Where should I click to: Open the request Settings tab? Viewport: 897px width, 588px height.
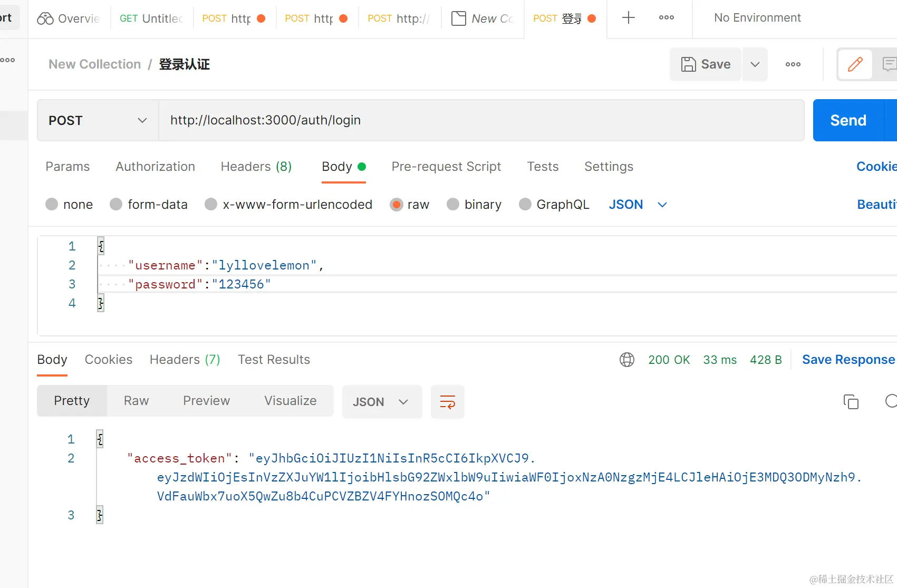[x=609, y=167]
